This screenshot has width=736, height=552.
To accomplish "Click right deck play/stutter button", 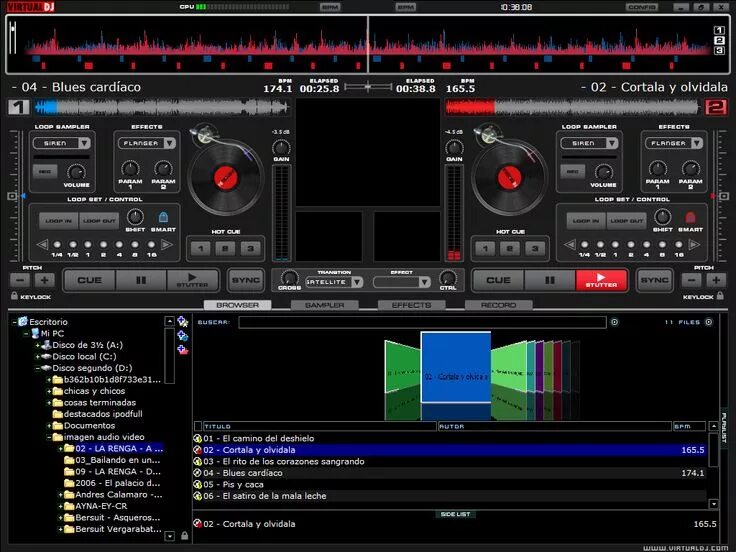I will click(x=601, y=280).
